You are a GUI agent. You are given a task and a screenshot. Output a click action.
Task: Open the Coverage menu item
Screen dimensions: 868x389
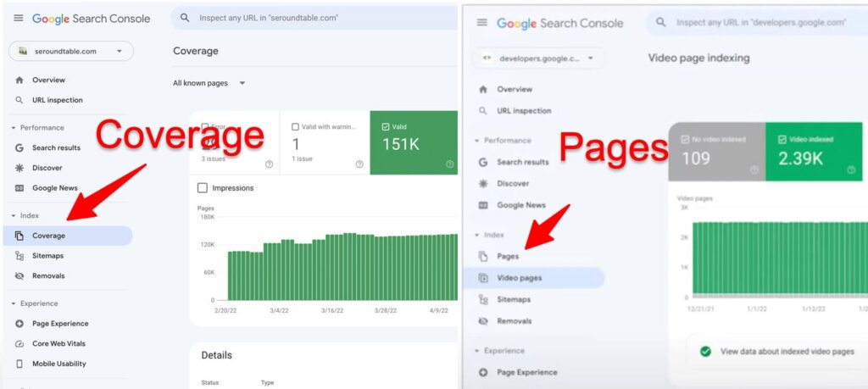click(68, 236)
